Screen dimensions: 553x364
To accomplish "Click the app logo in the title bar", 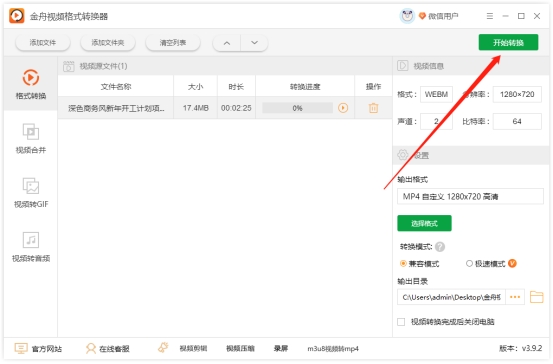I will tap(17, 16).
